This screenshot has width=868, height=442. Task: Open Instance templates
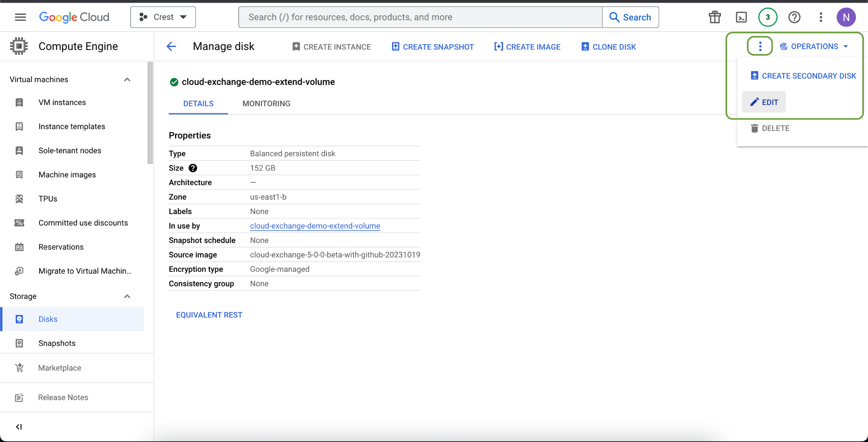(72, 127)
